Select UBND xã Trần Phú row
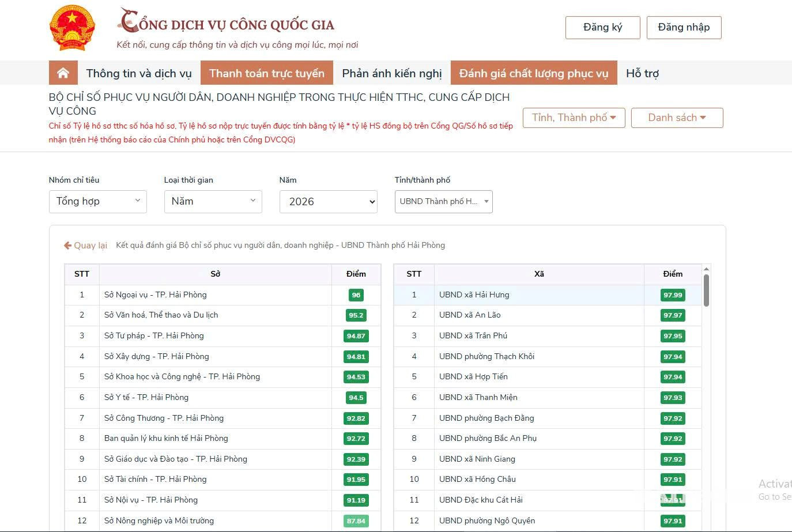Screen dimensions: 792x532 coord(548,336)
